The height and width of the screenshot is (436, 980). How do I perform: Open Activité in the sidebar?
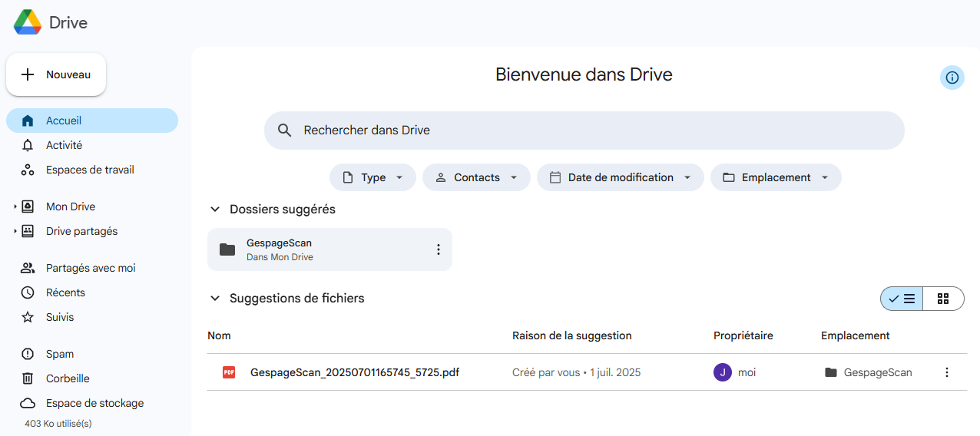(92, 145)
